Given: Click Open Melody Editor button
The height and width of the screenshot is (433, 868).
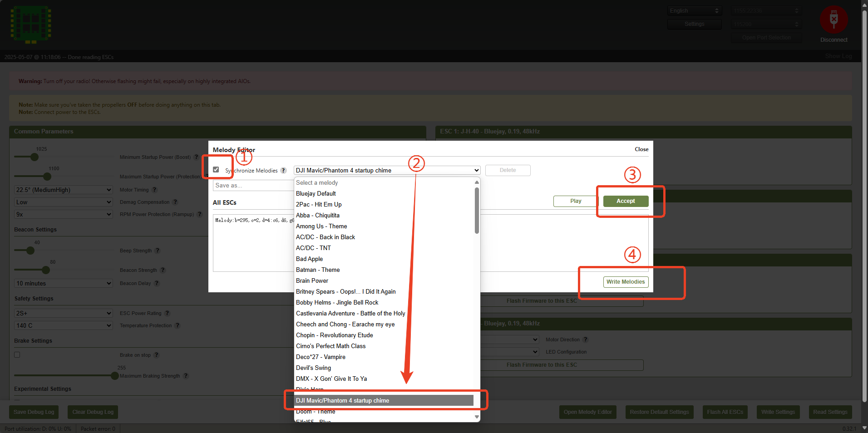Looking at the screenshot, I should [x=587, y=412].
